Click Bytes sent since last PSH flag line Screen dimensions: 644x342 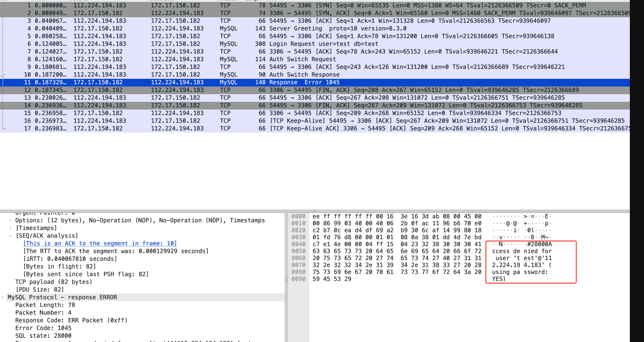[86, 274]
